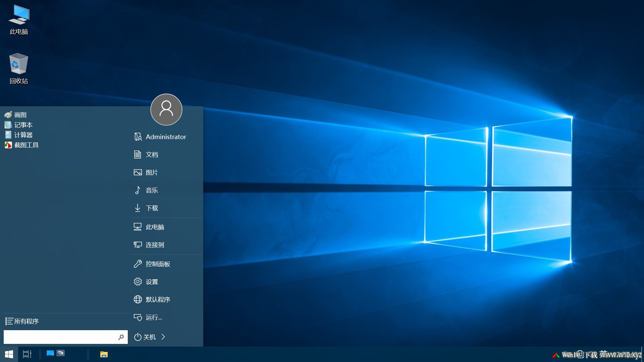
Task: Launch 画图 from the Start menu
Action: [x=15, y=115]
